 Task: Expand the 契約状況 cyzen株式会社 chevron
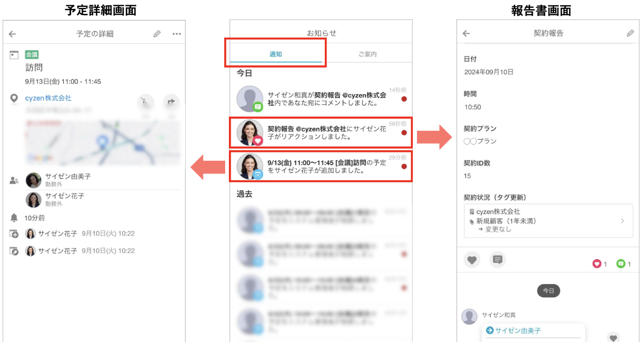(x=622, y=221)
